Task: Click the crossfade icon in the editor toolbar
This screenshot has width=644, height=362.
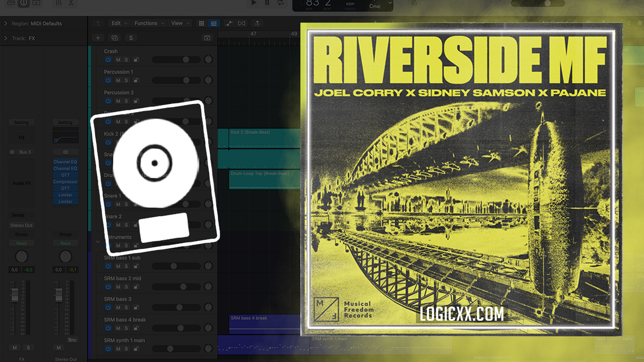Action: pos(243,24)
